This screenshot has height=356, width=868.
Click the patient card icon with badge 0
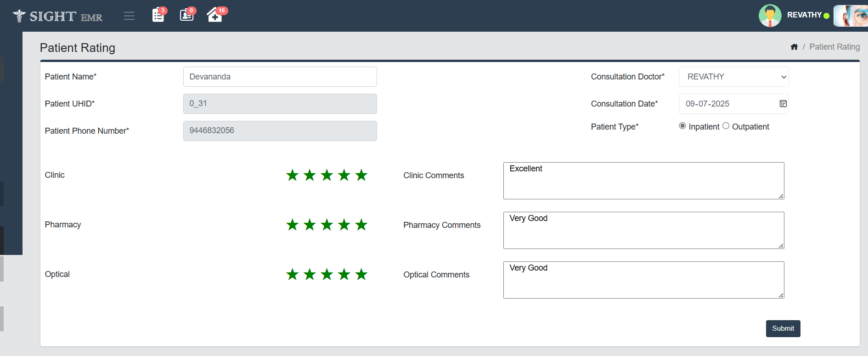pyautogui.click(x=186, y=15)
